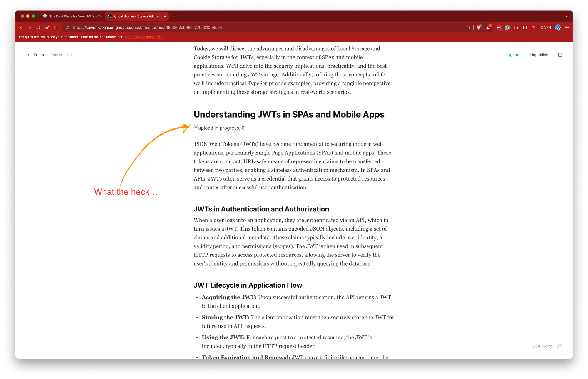Viewport: 588px width, 379px height.
Task: Click the Ghost Admin tab in browser
Action: pyautogui.click(x=136, y=16)
